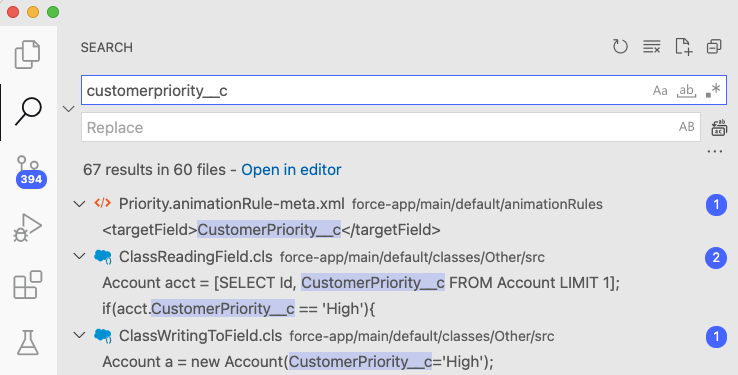The height and width of the screenshot is (375, 738).
Task: Toggle Match Case option
Action: (660, 90)
